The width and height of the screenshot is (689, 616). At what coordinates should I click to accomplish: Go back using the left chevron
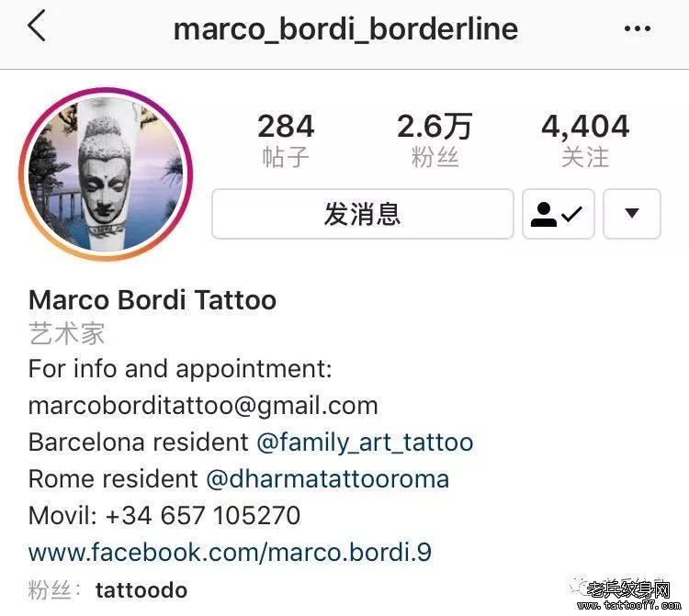click(37, 26)
